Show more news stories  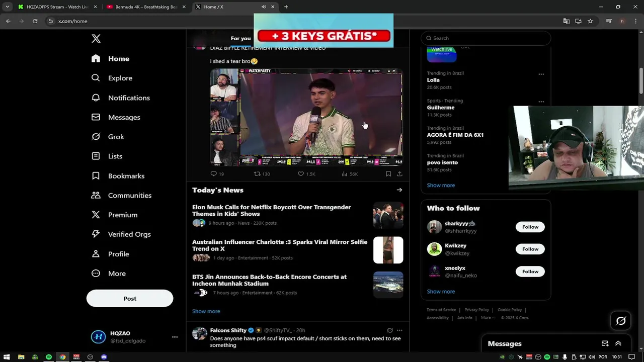pos(206,311)
